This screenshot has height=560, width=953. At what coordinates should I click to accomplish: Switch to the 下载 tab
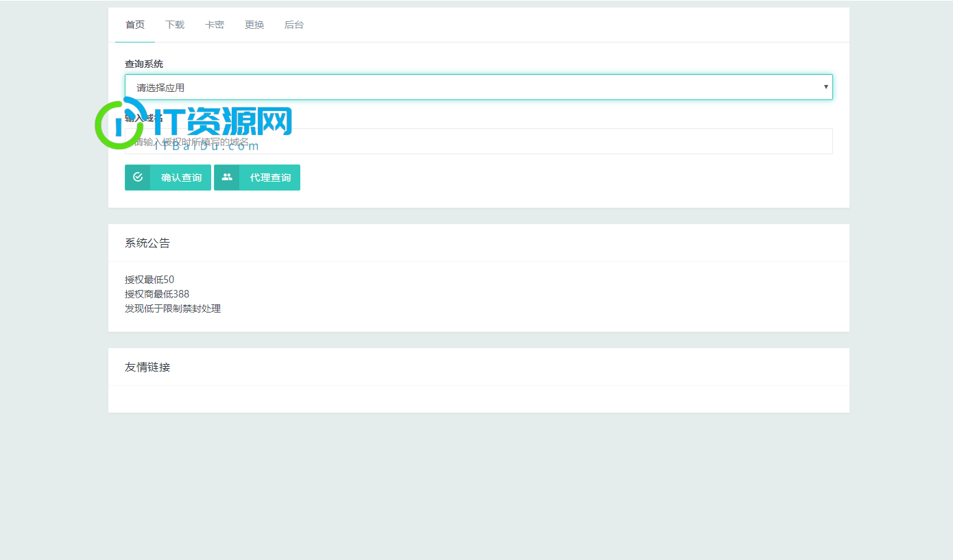pos(175,25)
